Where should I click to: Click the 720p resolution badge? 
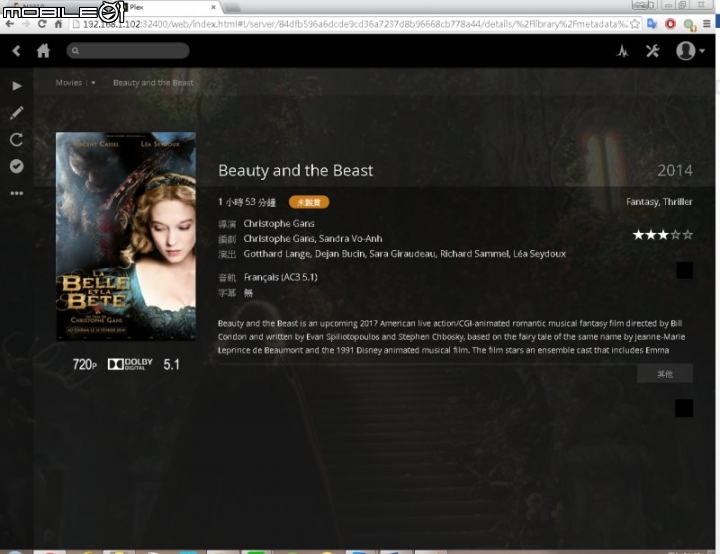(84, 365)
